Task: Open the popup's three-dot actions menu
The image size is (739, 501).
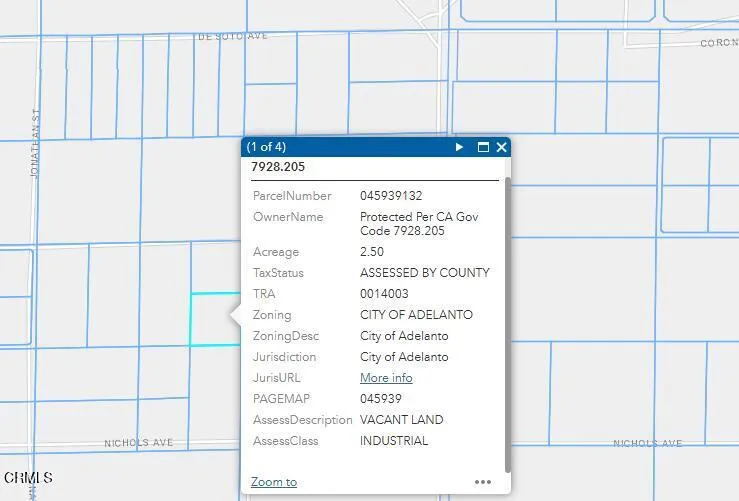Action: [x=483, y=482]
